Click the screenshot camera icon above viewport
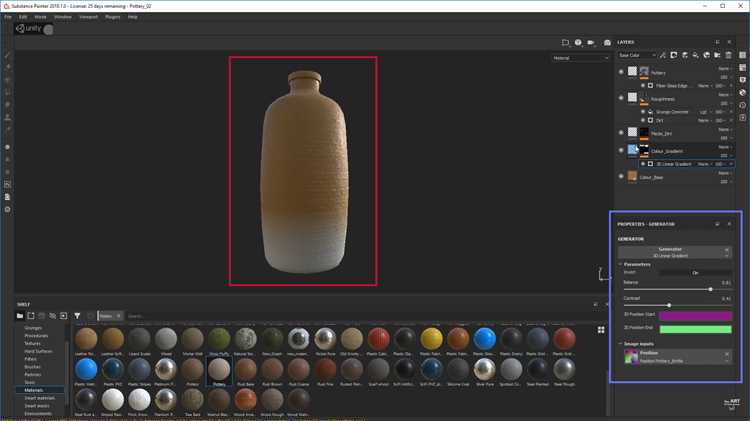 pos(607,43)
